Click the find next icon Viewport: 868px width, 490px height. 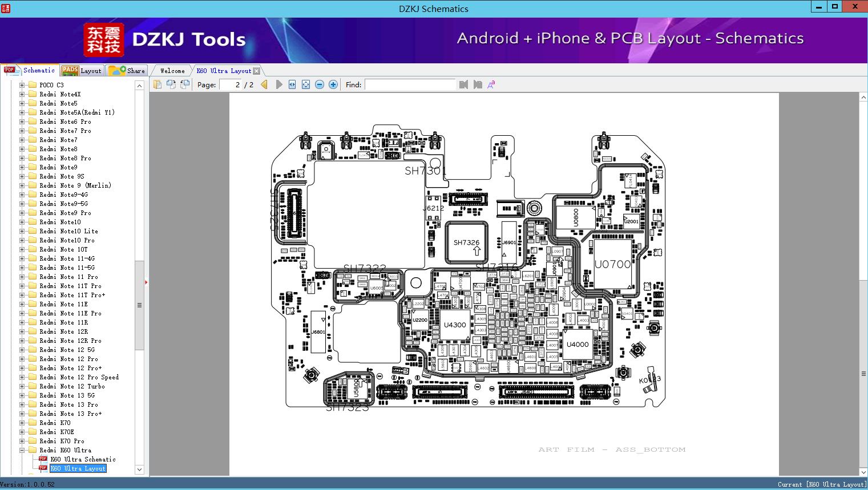[x=478, y=84]
